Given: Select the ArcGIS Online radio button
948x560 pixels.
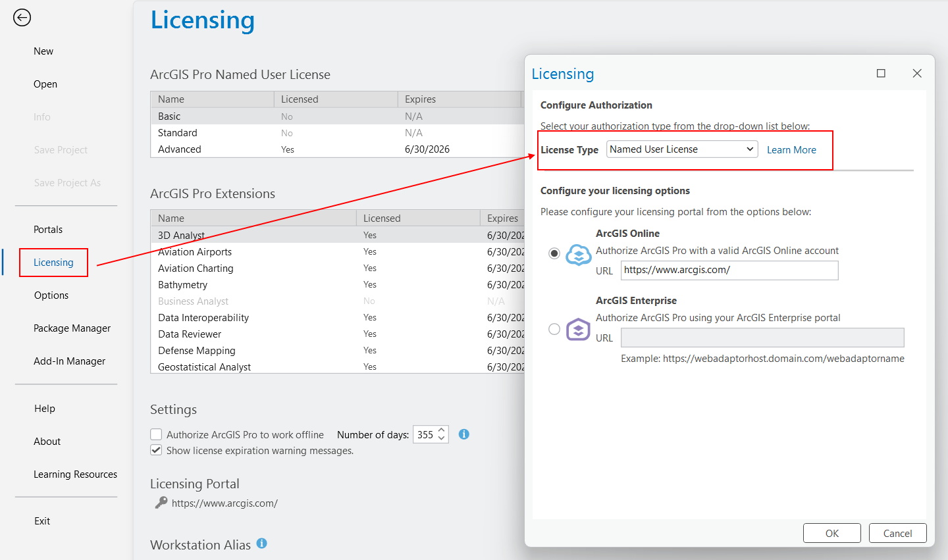Looking at the screenshot, I should pyautogui.click(x=554, y=253).
